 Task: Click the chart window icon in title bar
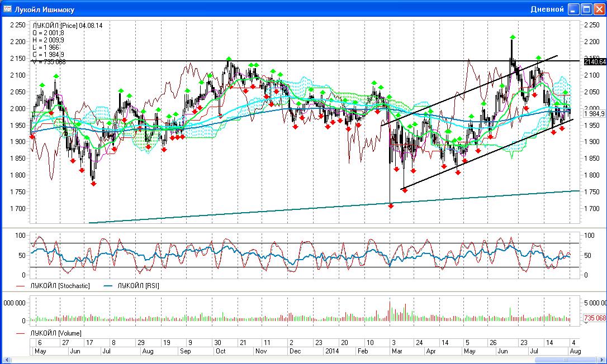pos(7,9)
